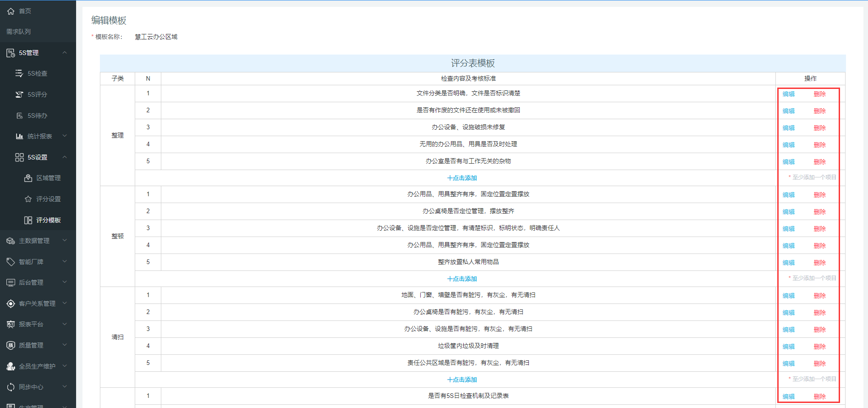
Task: Click the 区域管理 map icon
Action: pyautogui.click(x=28, y=178)
